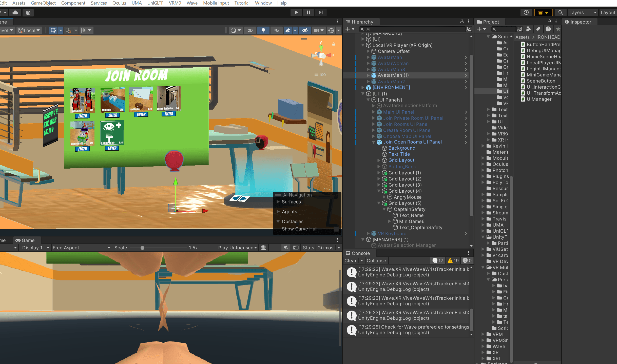Toggle the warning filter showing 19
617x364 pixels.
click(453, 261)
